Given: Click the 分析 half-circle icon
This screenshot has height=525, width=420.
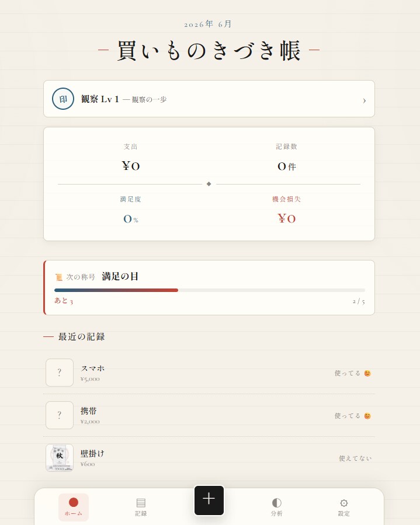Looking at the screenshot, I should pos(277,503).
